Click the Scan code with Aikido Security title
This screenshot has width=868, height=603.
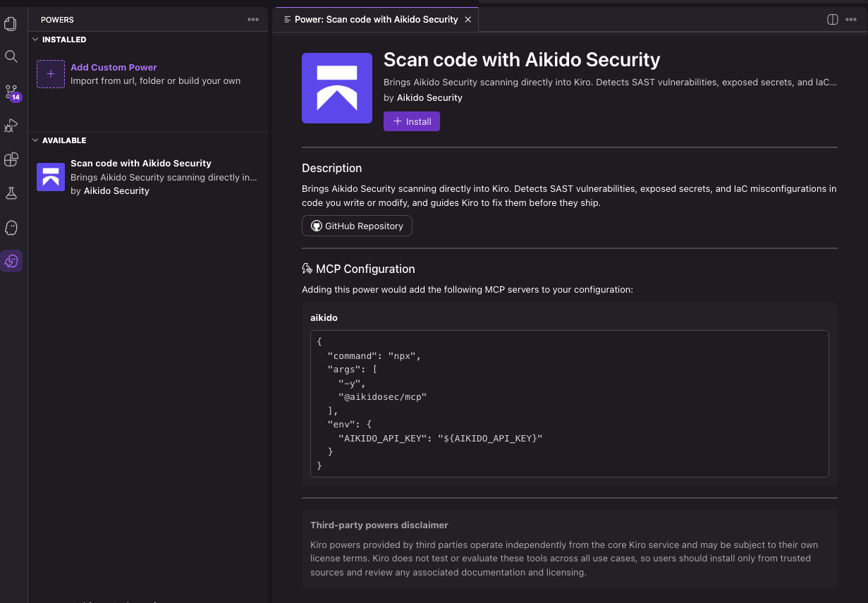point(522,60)
